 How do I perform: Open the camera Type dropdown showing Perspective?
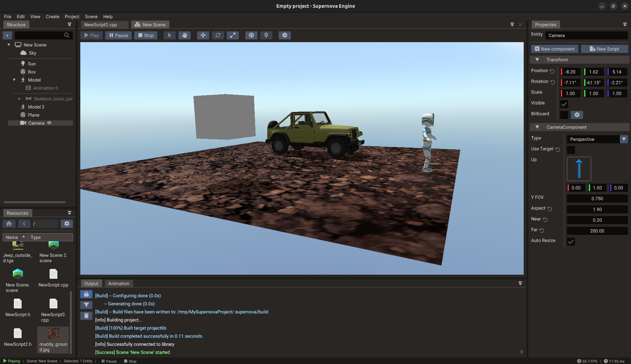click(x=624, y=139)
